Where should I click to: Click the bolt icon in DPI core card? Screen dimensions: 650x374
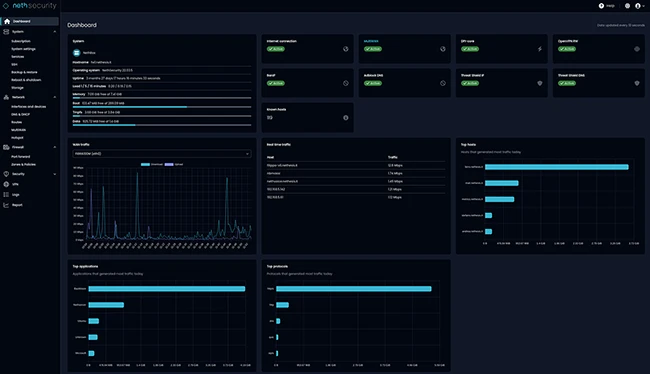[540, 49]
